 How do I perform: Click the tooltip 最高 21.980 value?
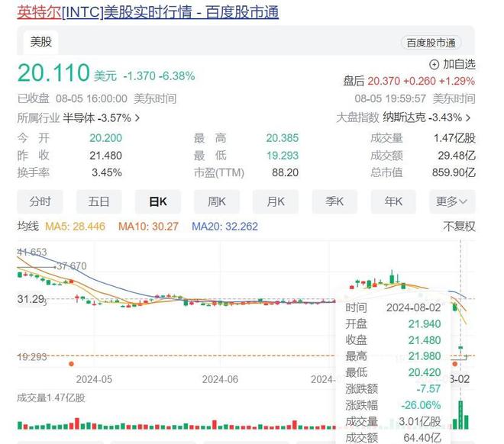point(425,356)
